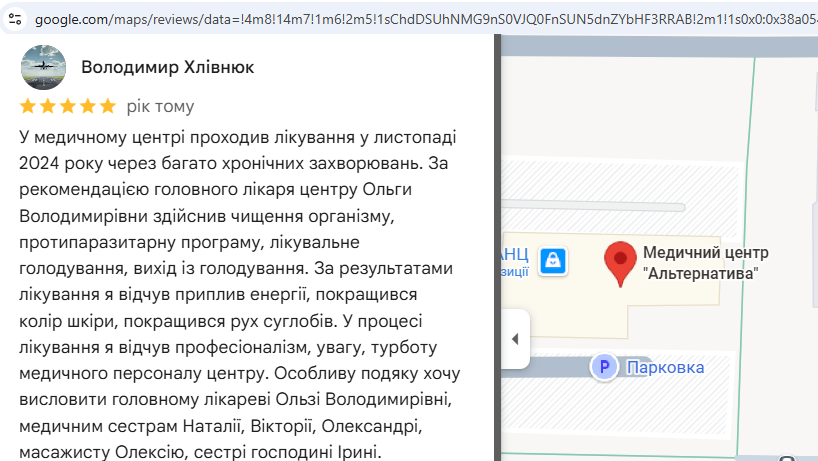
Task: Select the Парковка label on the map
Action: (665, 368)
